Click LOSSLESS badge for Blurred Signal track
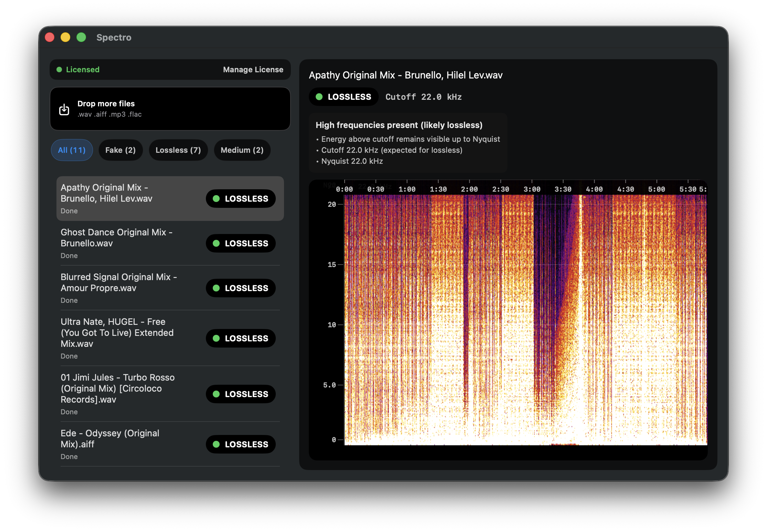Viewport: 767px width, 532px height. [x=240, y=288]
